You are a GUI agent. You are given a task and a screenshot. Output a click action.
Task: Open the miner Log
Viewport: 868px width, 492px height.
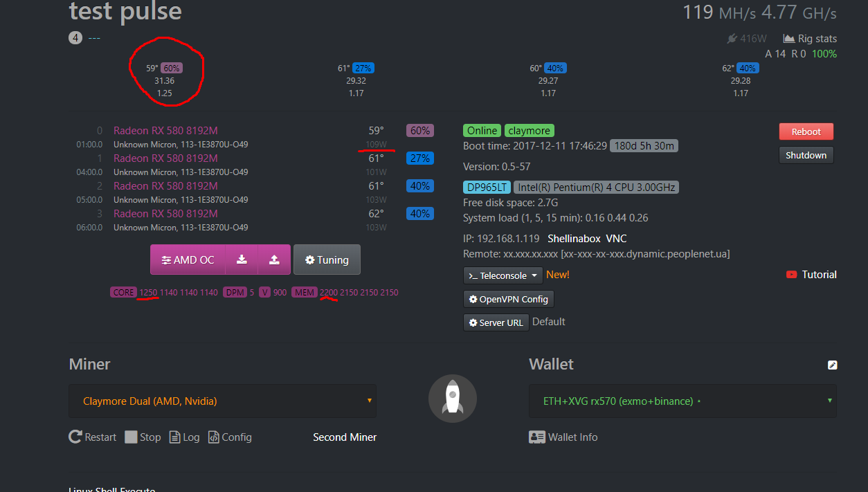pos(184,437)
